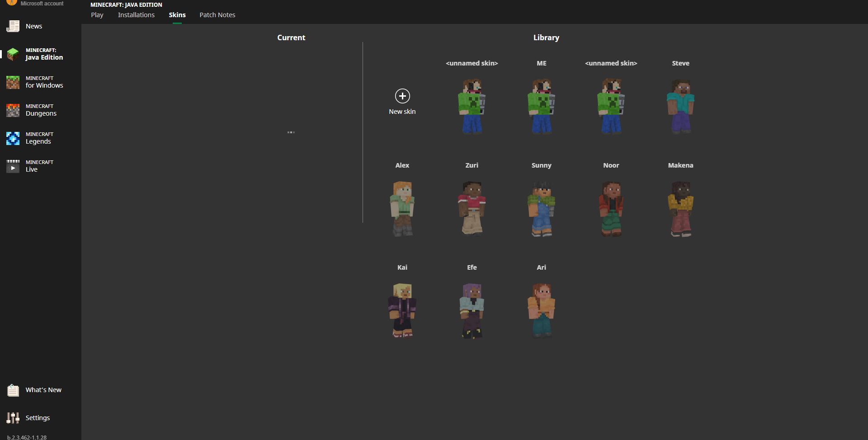Open the Patch Notes tab
Screen dimensions: 868x440
click(x=217, y=15)
